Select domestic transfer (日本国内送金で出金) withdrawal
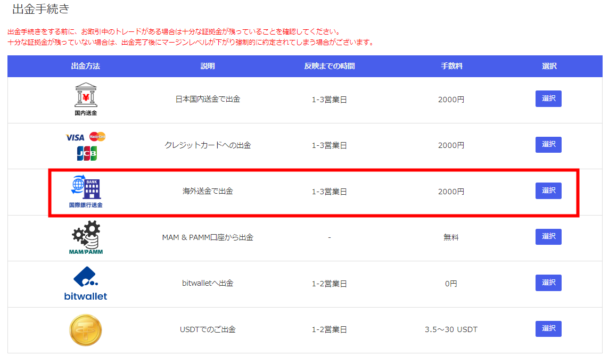 pos(548,98)
